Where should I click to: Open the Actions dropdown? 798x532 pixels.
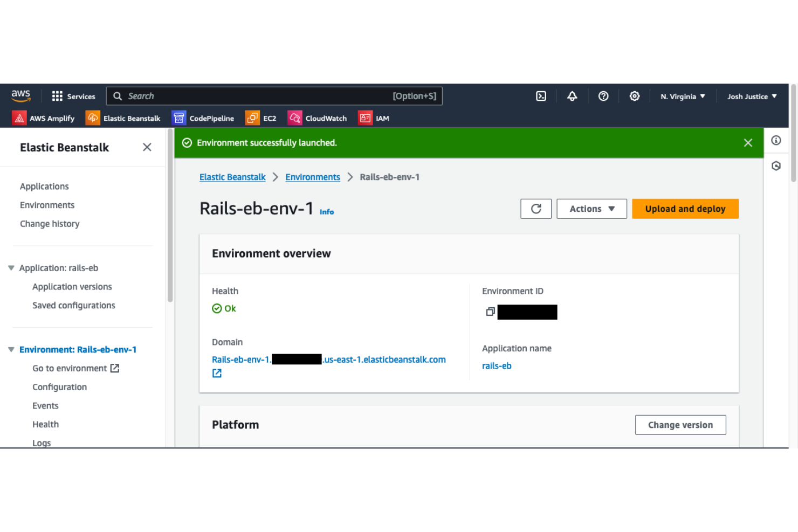pyautogui.click(x=591, y=209)
